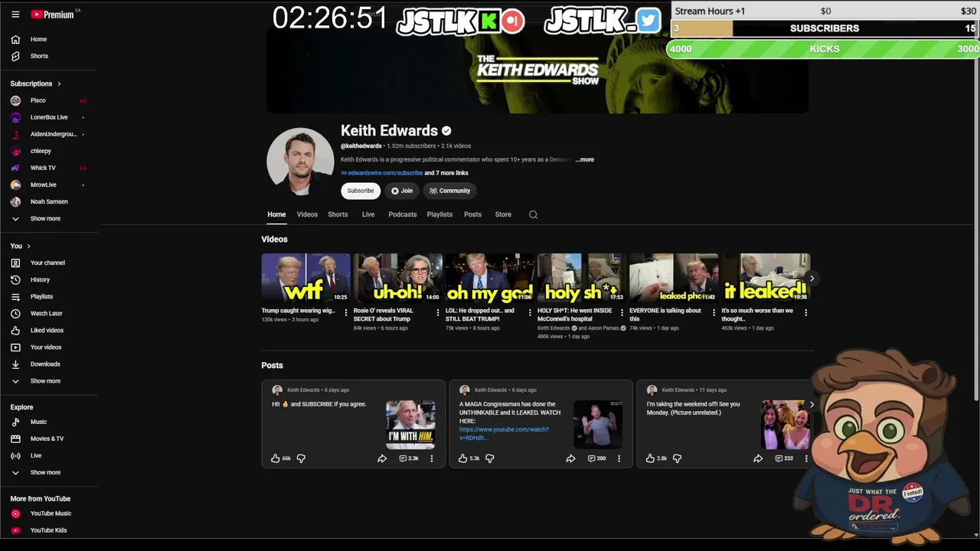Open Pisco subscription channel
Screen dimensions: 980x551
(38, 101)
